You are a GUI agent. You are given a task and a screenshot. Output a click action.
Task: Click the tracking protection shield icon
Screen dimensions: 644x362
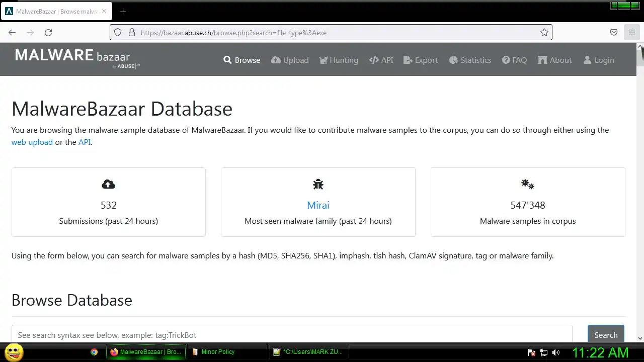[118, 32]
